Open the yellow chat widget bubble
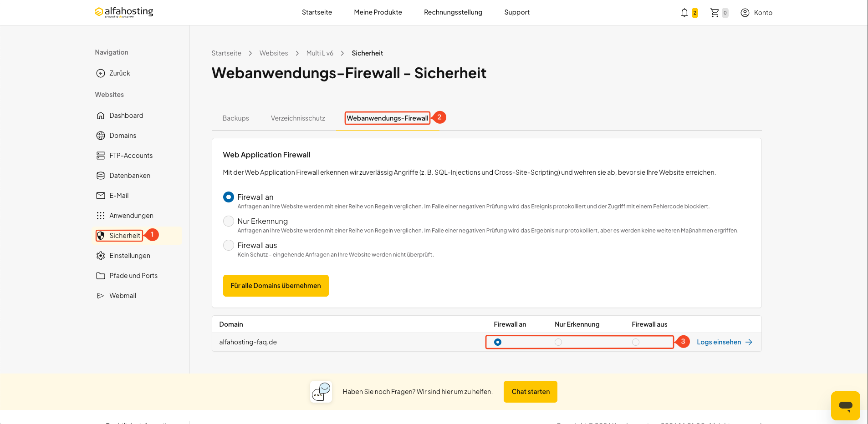The width and height of the screenshot is (868, 424). [x=846, y=406]
